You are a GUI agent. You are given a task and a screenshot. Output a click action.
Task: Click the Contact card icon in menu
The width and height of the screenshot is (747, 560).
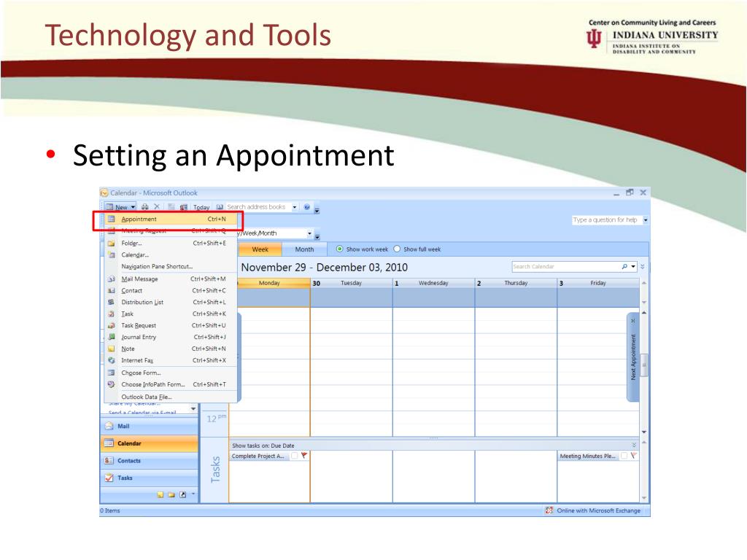[x=112, y=290]
